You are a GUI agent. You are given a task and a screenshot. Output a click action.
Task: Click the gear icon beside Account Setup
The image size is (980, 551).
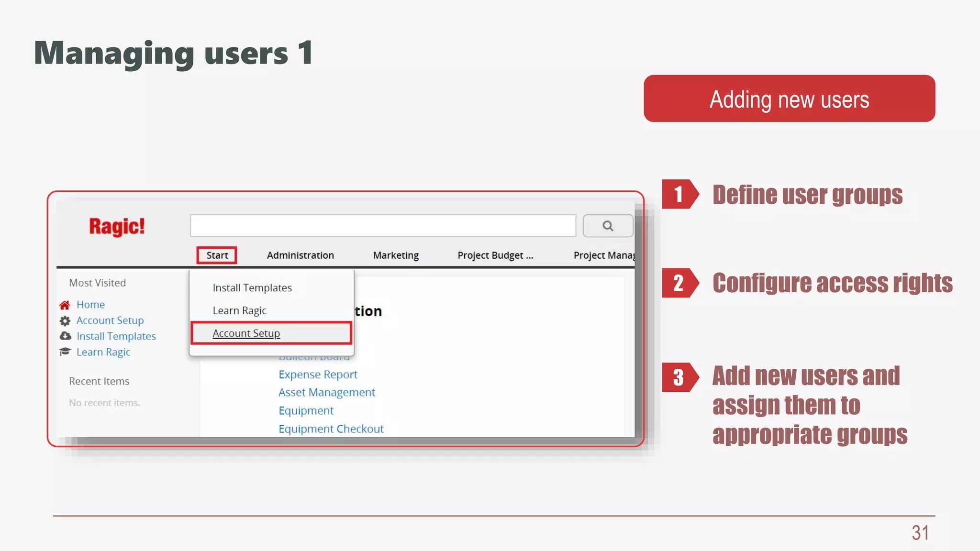tap(65, 320)
